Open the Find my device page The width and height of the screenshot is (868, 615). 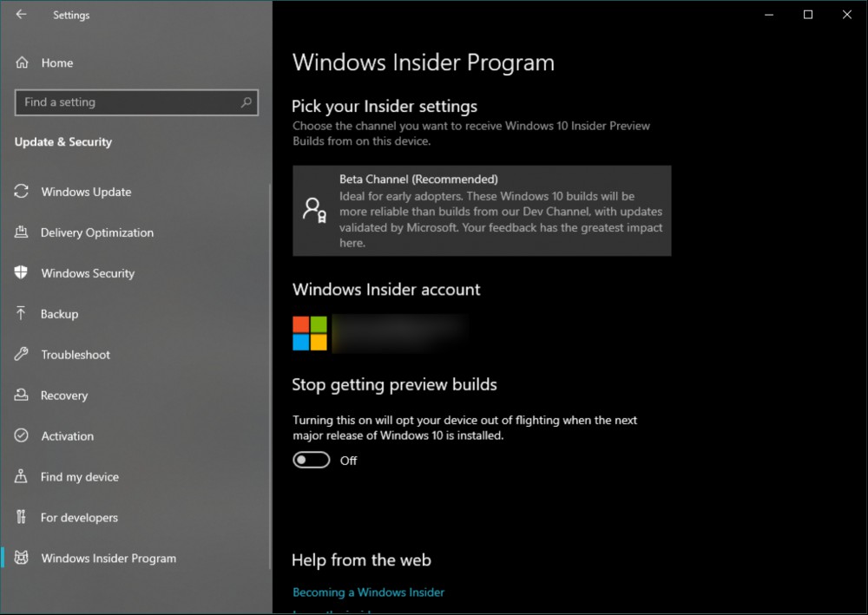click(x=135, y=477)
